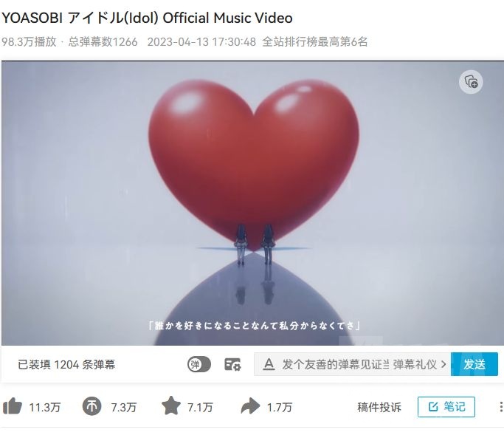Open danmaku text style options

(x=269, y=365)
